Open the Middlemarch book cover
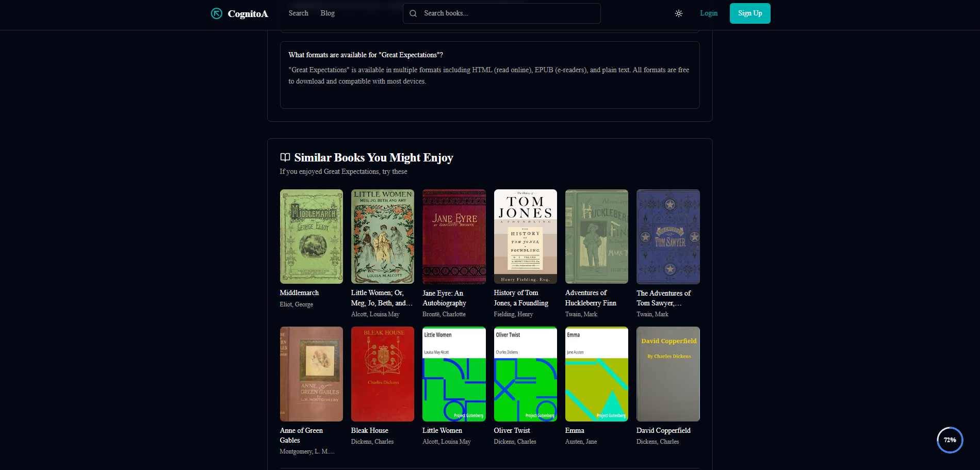 [x=312, y=236]
